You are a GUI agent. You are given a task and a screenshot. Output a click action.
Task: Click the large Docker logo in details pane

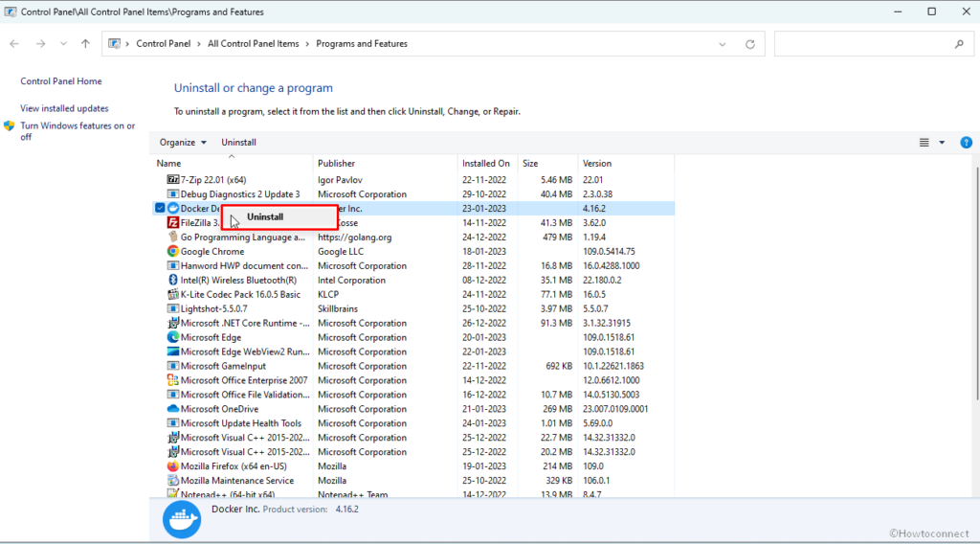(182, 519)
